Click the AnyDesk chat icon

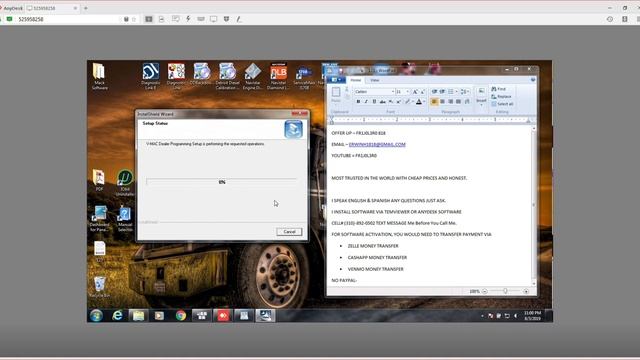(176, 19)
